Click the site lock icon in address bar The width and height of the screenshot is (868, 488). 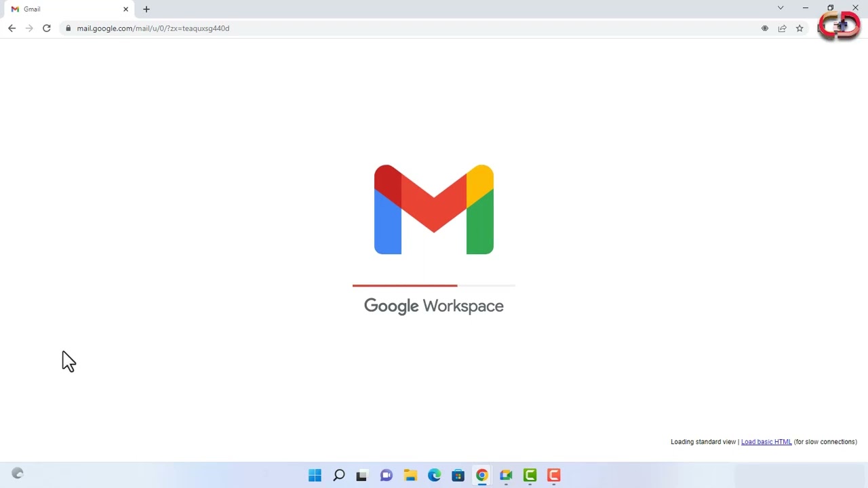[68, 28]
